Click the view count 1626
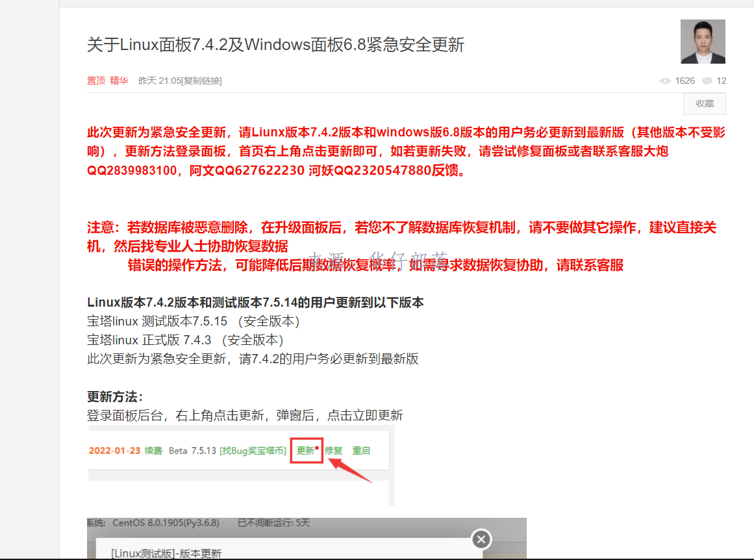 (685, 81)
